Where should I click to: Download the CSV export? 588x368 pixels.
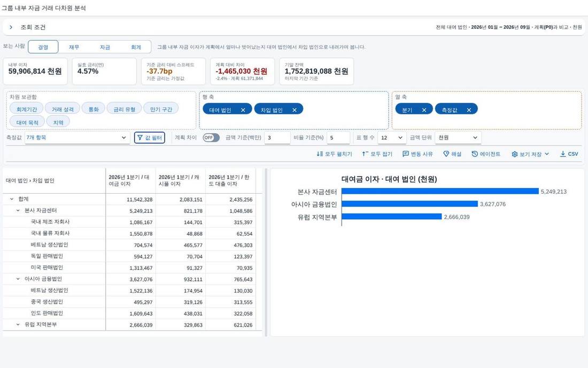tap(569, 154)
